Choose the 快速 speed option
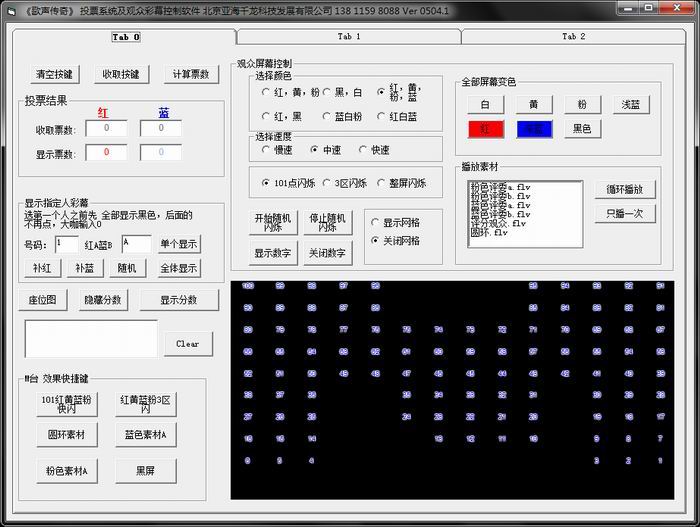This screenshot has height=527, width=700. tap(363, 150)
